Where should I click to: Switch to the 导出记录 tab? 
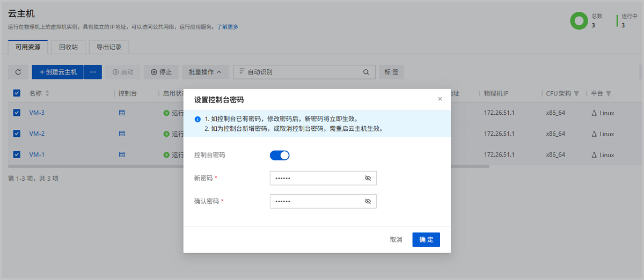pos(109,47)
